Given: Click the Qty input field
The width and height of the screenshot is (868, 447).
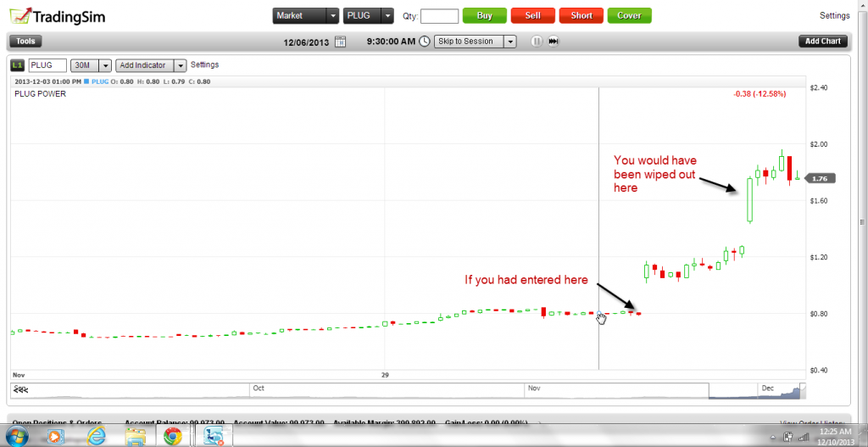Looking at the screenshot, I should 439,15.
